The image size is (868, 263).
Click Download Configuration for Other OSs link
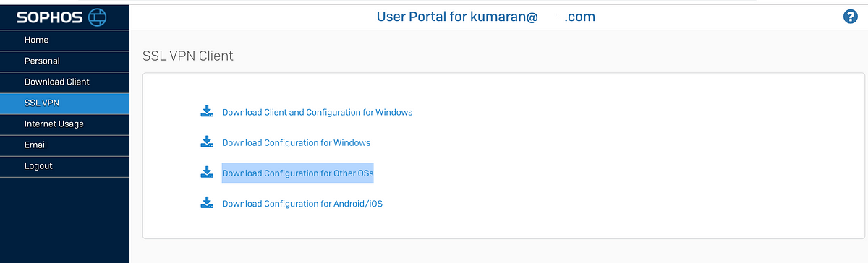click(297, 173)
